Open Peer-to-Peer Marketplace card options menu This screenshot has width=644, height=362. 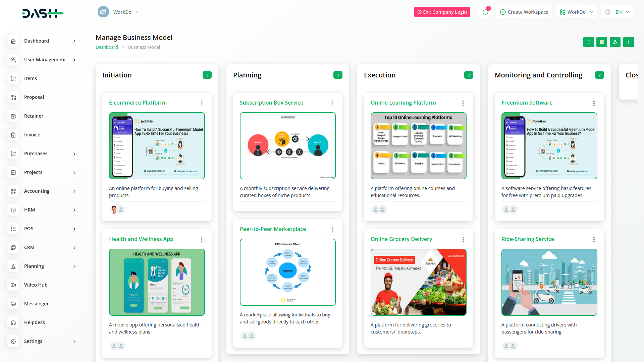(x=332, y=230)
